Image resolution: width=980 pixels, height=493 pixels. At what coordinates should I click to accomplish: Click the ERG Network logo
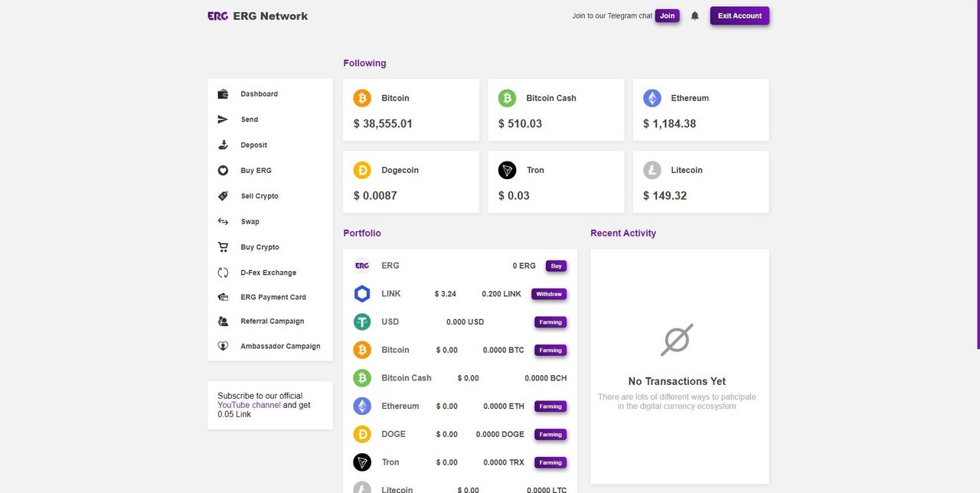tap(257, 15)
